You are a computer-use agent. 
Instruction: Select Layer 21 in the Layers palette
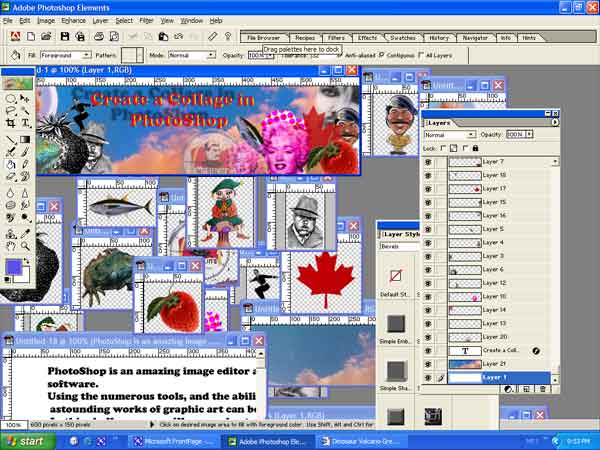pos(495,364)
